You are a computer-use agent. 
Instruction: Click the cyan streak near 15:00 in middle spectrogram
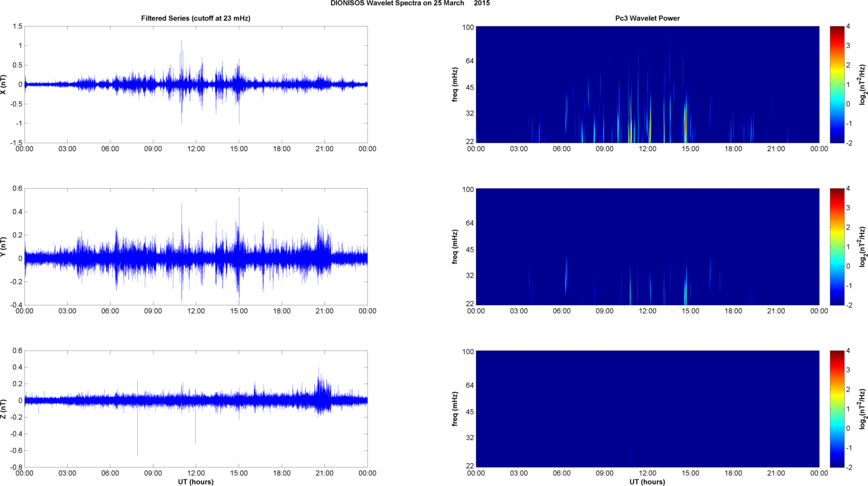tap(686, 285)
